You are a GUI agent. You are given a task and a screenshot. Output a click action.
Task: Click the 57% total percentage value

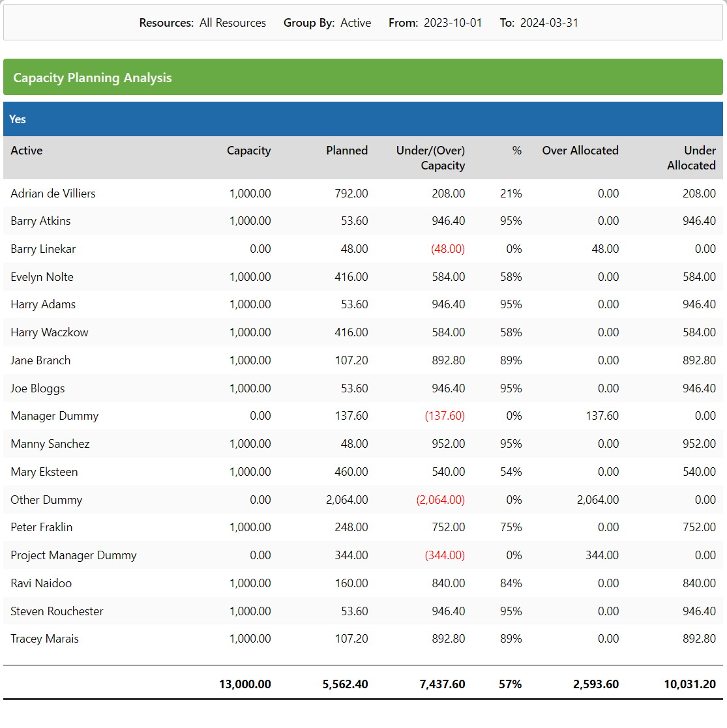pyautogui.click(x=510, y=684)
